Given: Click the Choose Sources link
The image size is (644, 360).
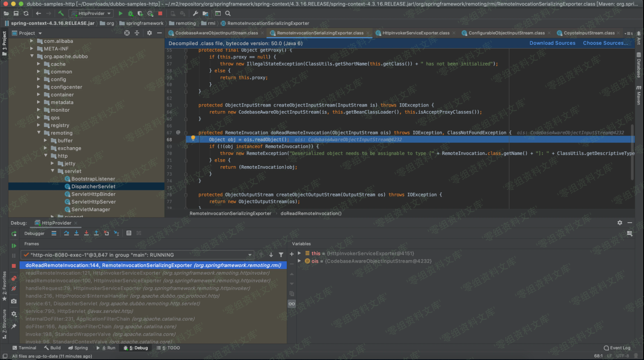Looking at the screenshot, I should point(605,43).
